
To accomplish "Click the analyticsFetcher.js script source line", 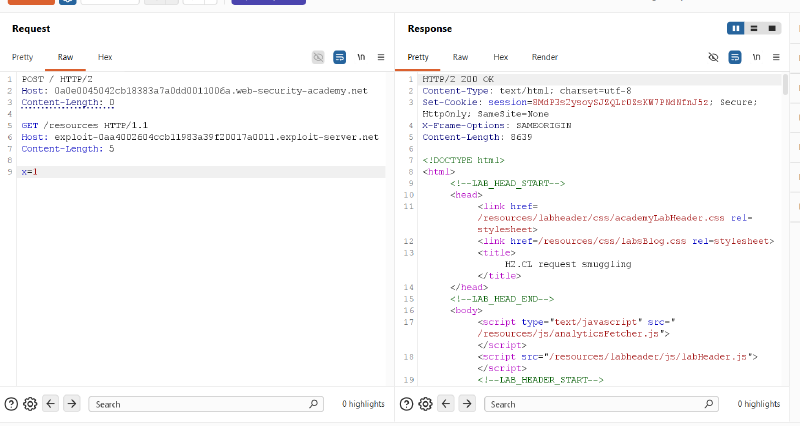I will 573,334.
